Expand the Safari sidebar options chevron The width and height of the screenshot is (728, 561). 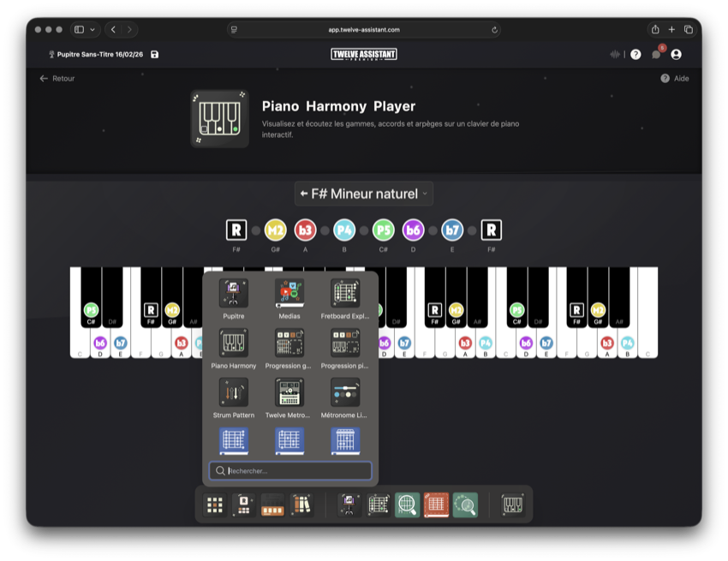(92, 29)
